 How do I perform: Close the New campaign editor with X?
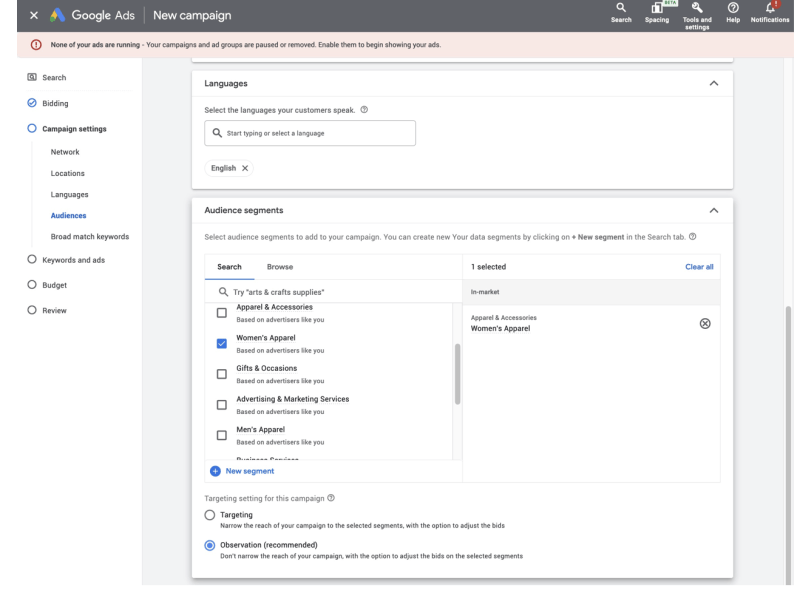tap(12, 16)
